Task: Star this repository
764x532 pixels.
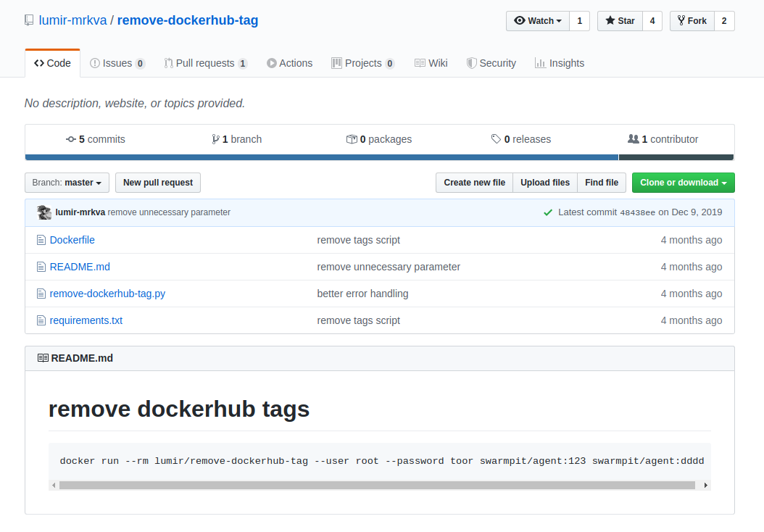Action: (x=620, y=21)
